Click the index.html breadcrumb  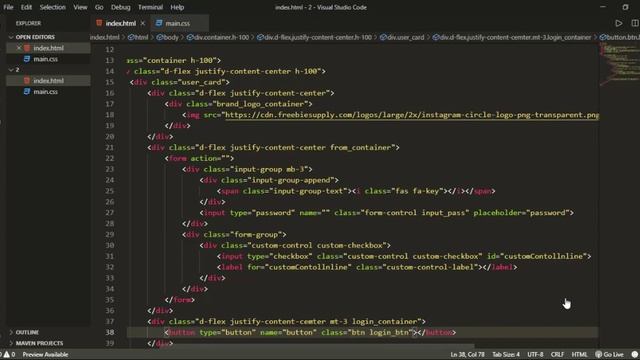(105, 37)
